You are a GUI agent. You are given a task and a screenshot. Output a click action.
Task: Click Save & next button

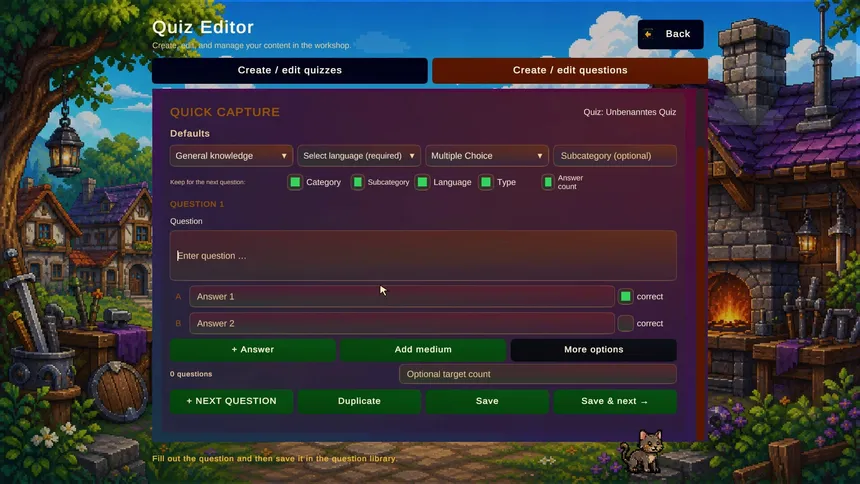614,401
